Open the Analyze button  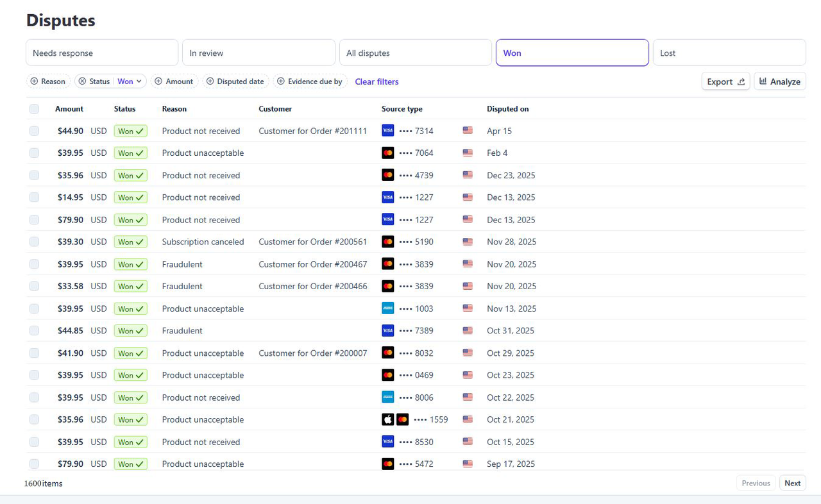[x=780, y=81]
